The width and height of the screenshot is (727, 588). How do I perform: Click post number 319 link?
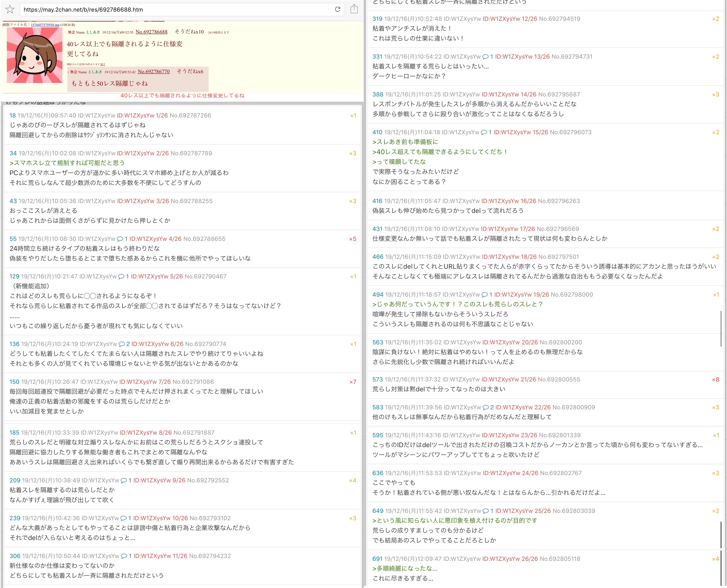pos(377,19)
